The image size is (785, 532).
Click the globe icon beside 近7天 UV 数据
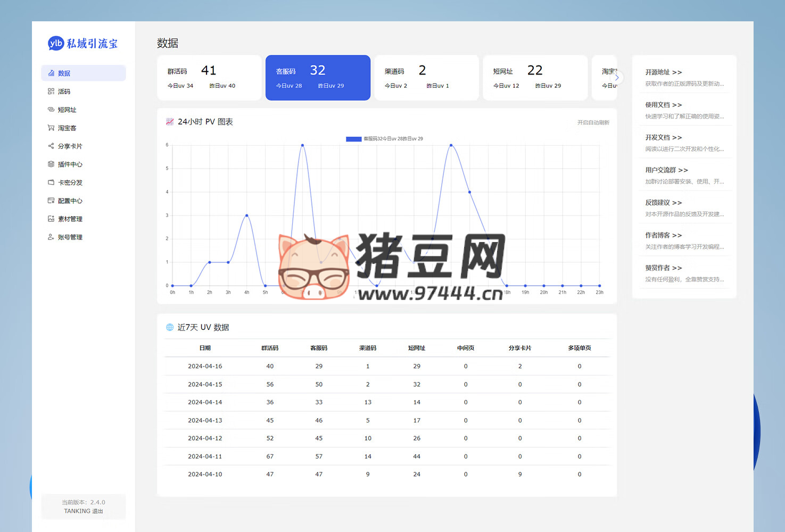(x=170, y=327)
